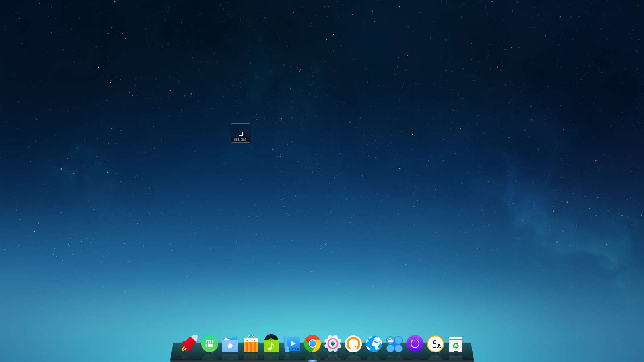Image resolution: width=644 pixels, height=362 pixels.
Task: Open the movie player film icon
Action: (292, 344)
